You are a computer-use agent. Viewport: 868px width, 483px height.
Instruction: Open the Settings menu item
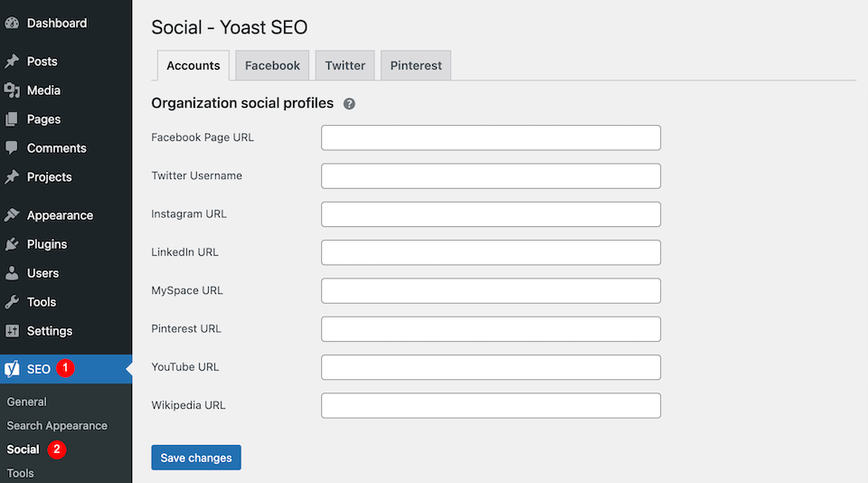[x=50, y=331]
